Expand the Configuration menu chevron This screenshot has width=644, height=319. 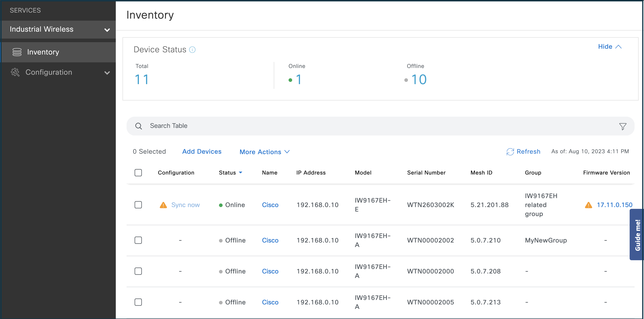pyautogui.click(x=107, y=73)
